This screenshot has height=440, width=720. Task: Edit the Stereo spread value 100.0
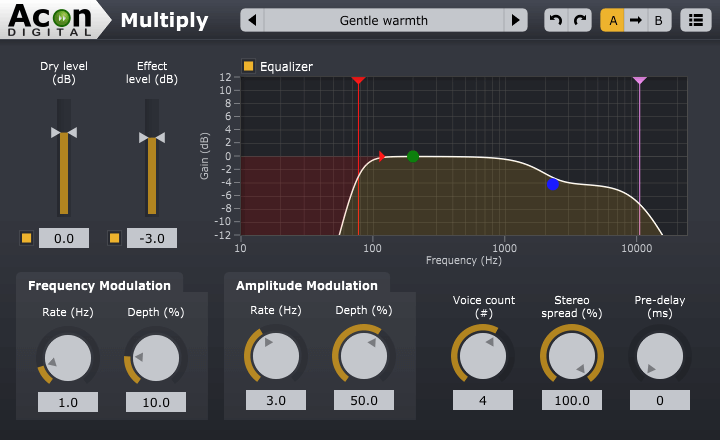(572, 400)
